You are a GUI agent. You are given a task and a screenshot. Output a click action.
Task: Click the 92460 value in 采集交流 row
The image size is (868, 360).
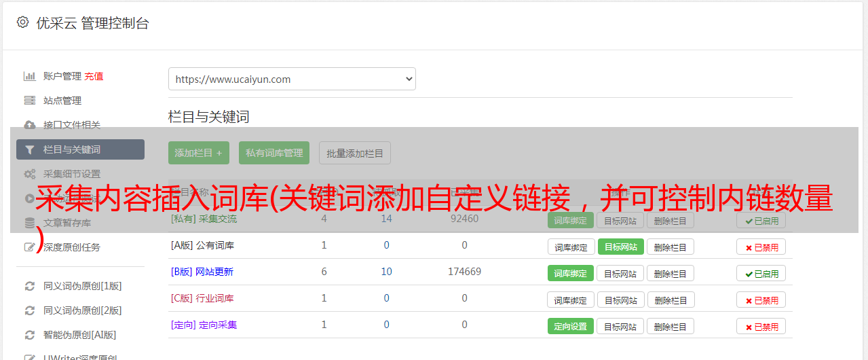pyautogui.click(x=465, y=219)
